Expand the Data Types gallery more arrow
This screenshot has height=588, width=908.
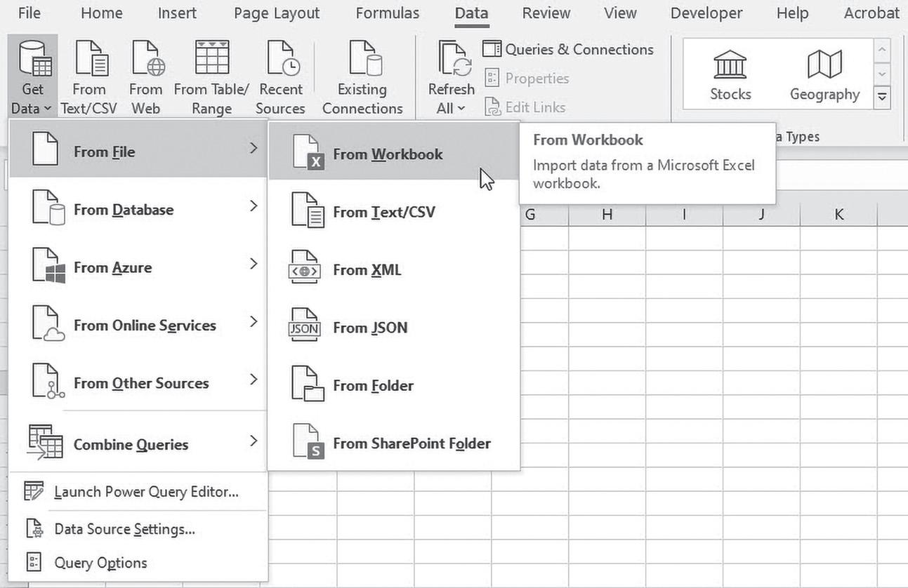point(883,98)
